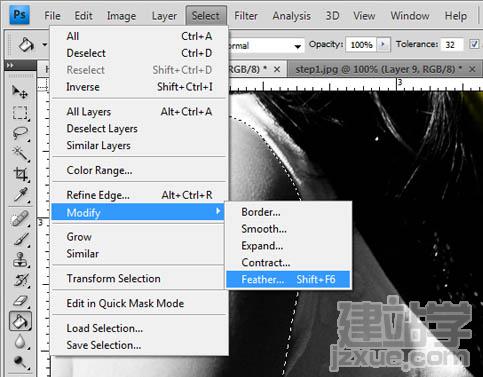Select the Brush tool

pyautogui.click(x=20, y=239)
